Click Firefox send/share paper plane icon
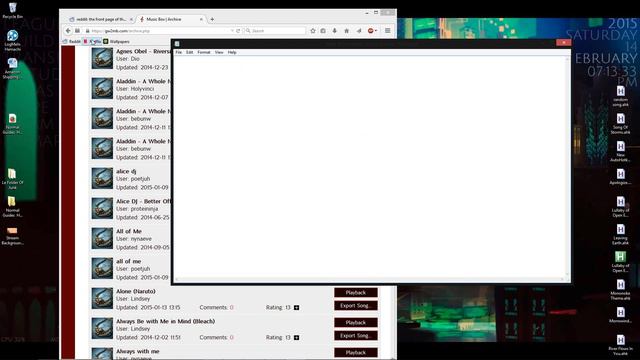Image resolution: width=640 pixels, height=360 pixels. 359,31
